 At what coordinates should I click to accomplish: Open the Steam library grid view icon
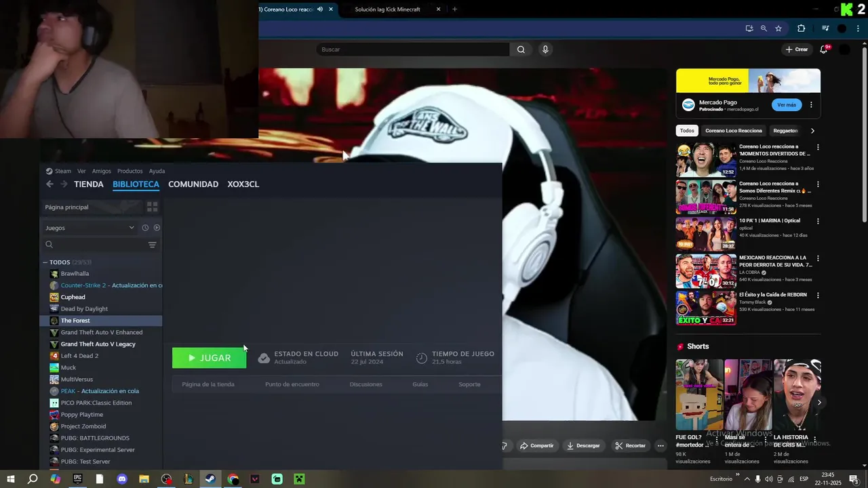pos(153,207)
